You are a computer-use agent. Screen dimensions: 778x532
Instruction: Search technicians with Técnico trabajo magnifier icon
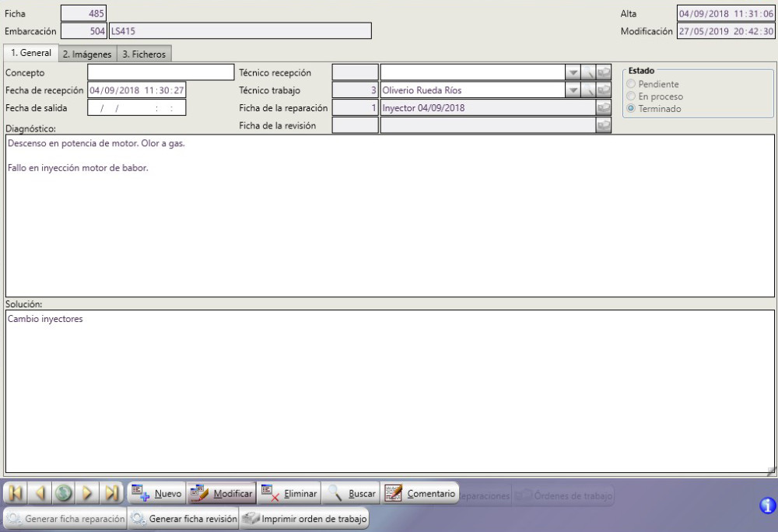590,90
